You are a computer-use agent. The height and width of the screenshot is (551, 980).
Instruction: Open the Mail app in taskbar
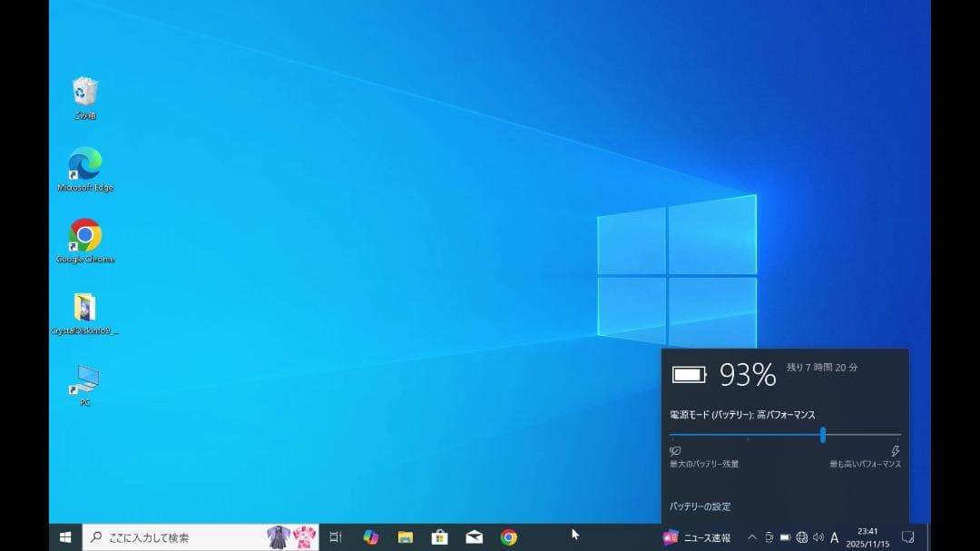(475, 537)
